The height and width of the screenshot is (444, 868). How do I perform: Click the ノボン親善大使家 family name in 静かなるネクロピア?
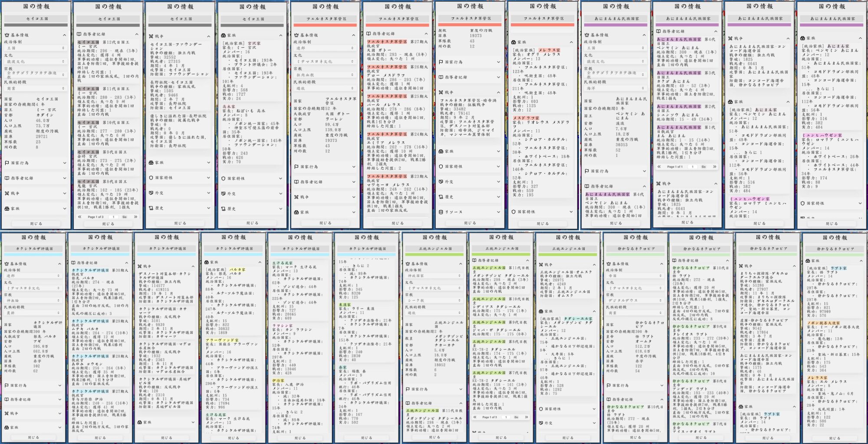[x=823, y=323]
